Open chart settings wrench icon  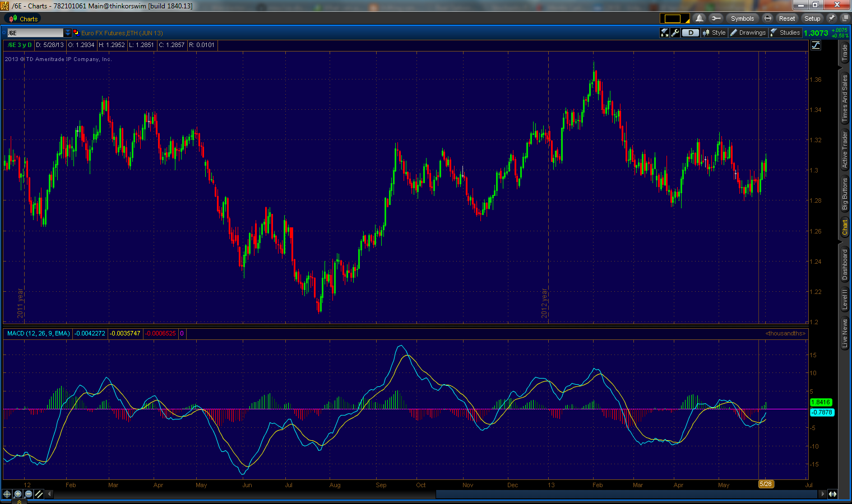click(x=675, y=33)
